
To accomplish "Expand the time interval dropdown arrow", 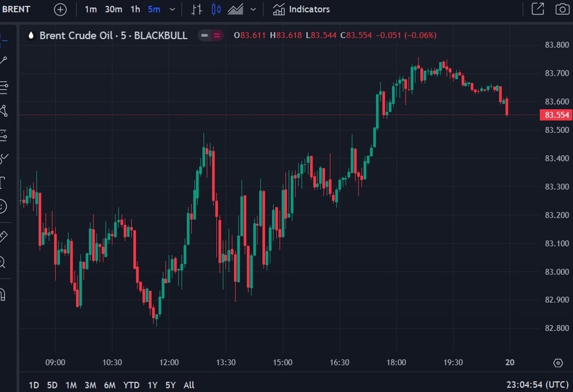I will 172,9.
